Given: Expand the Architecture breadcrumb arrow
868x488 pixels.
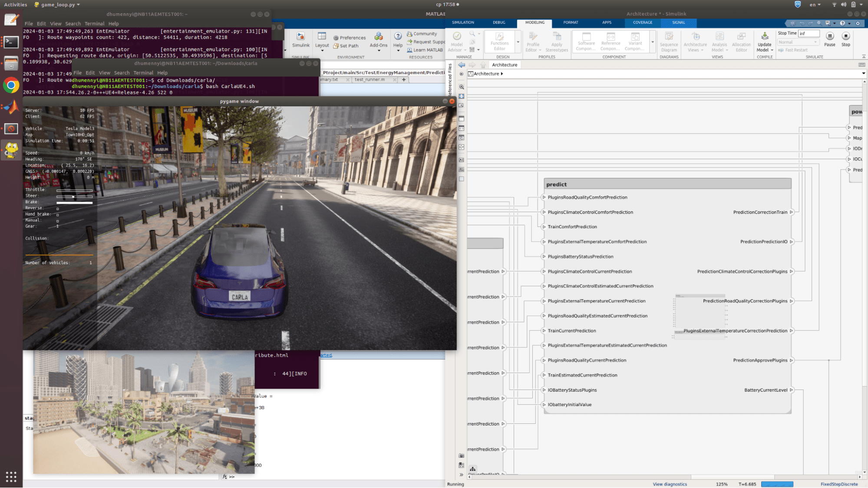Looking at the screenshot, I should [x=502, y=74].
